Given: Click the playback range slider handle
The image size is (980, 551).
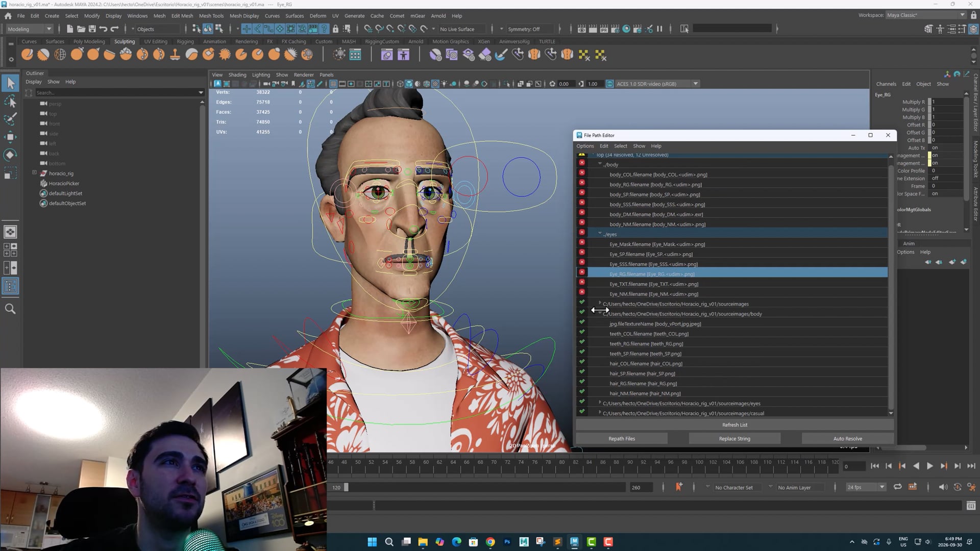Looking at the screenshot, I should click(346, 487).
